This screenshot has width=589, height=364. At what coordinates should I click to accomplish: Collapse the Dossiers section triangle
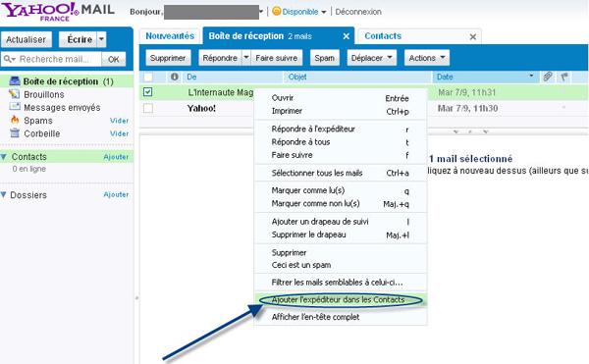click(x=4, y=195)
